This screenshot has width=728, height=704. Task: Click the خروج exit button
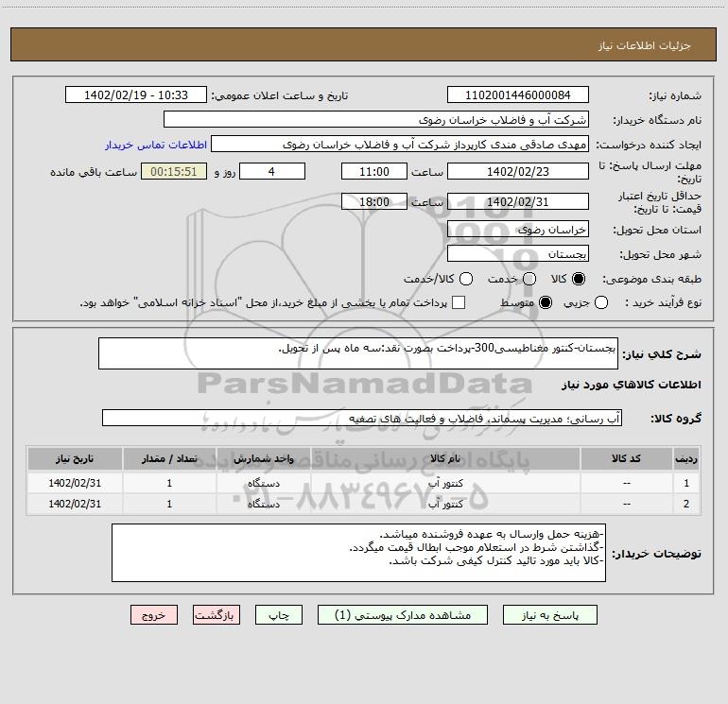(x=154, y=615)
